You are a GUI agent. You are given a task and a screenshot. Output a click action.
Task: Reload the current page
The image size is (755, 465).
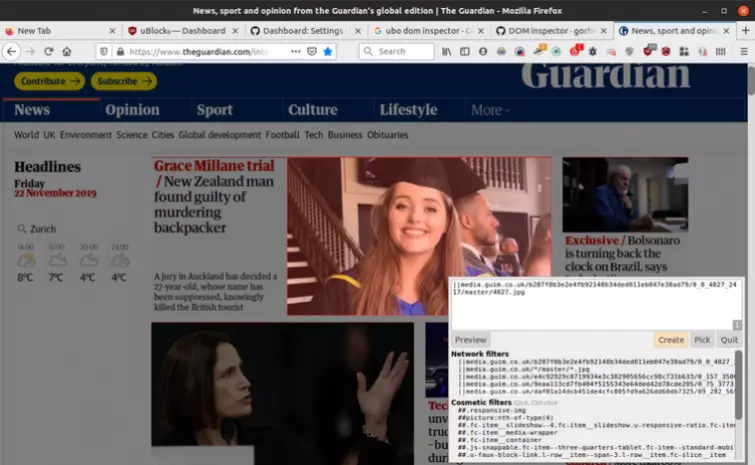[48, 52]
